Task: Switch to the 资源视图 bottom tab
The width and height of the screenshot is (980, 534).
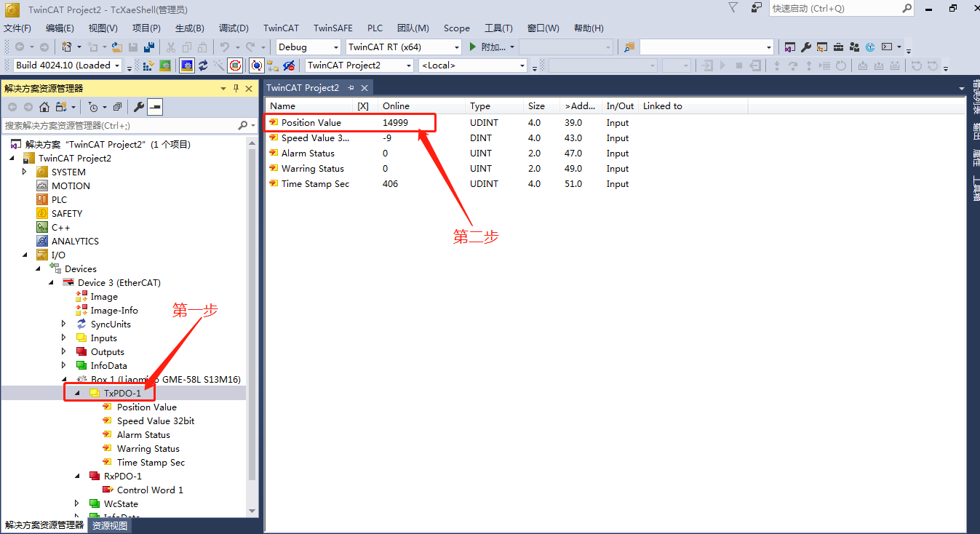Action: point(110,525)
